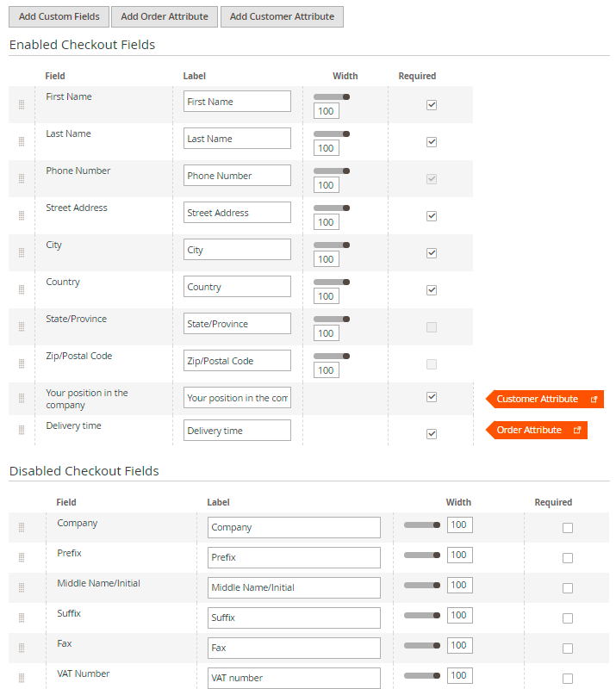Click Add Customer Attribute button
Viewport: 616px width, 689px height.
coord(282,16)
